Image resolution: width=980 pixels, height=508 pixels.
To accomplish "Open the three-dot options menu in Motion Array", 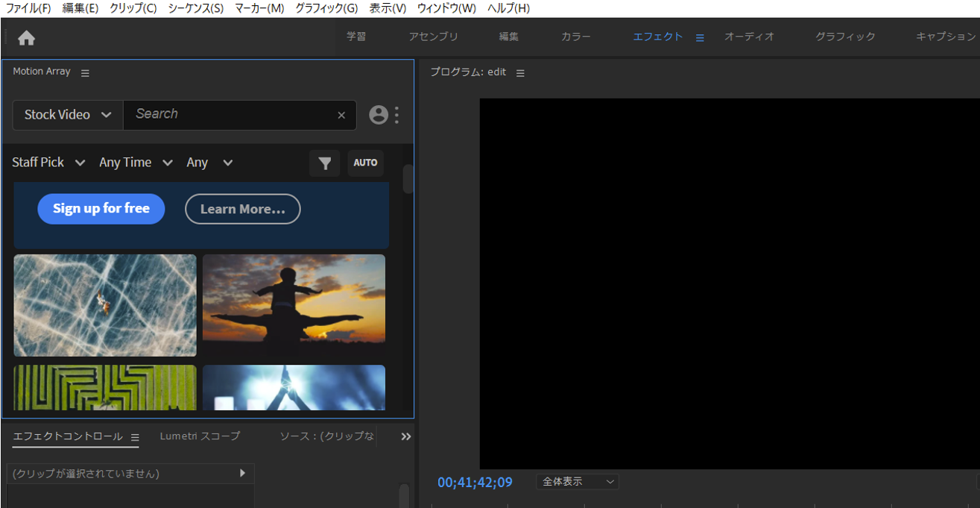I will [x=396, y=115].
